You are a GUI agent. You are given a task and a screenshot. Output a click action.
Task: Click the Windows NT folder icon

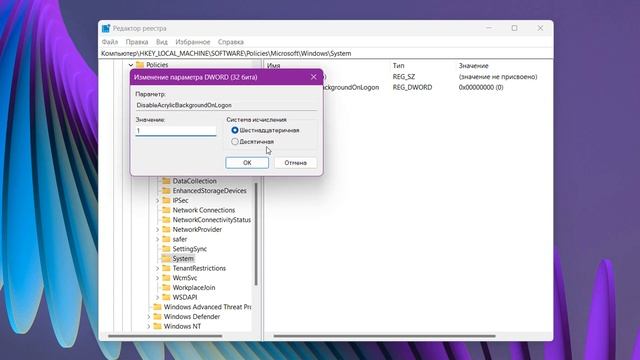[x=157, y=326]
